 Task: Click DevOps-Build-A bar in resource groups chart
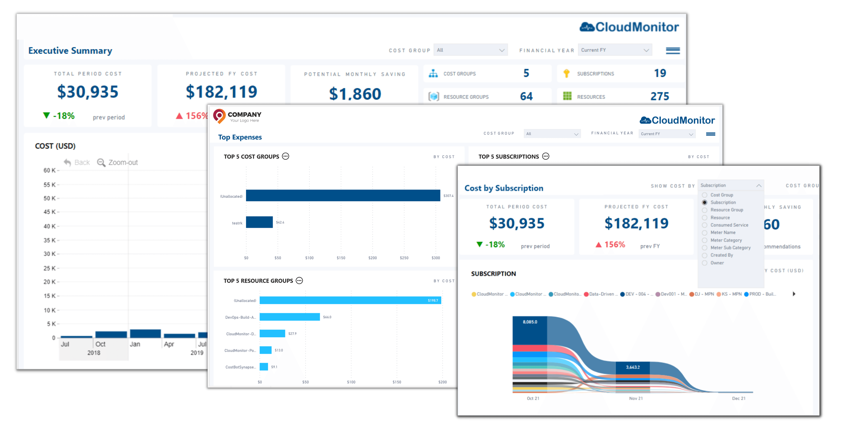[289, 317]
